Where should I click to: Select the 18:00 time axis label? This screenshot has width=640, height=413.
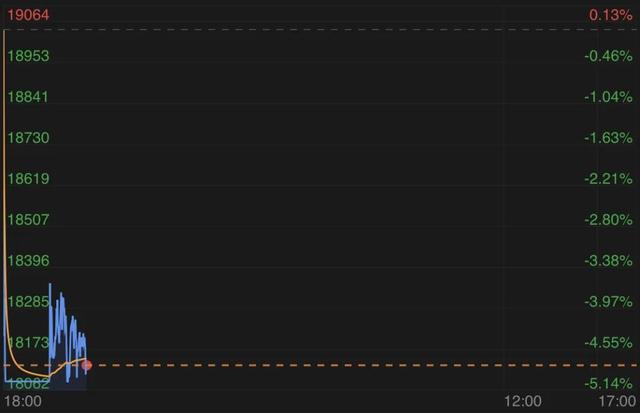(x=23, y=401)
